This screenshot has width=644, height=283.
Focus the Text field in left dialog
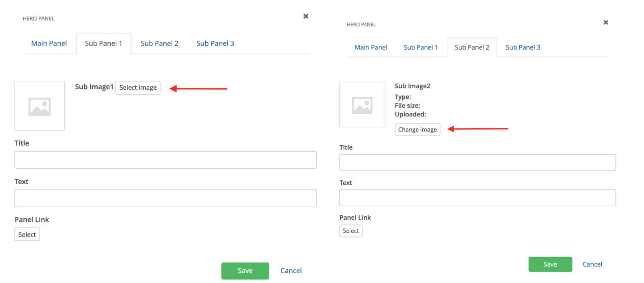(166, 198)
